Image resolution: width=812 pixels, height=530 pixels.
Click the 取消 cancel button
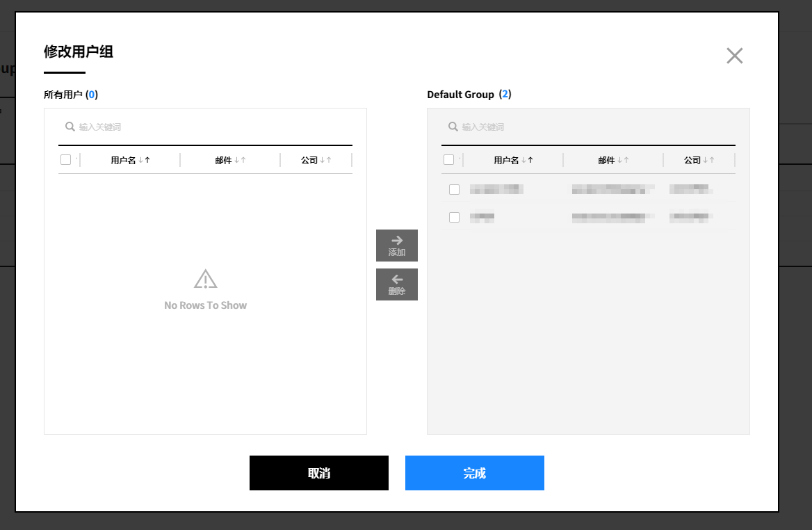[319, 473]
